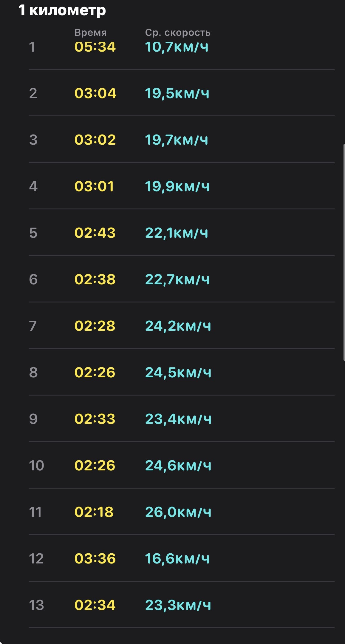The height and width of the screenshot is (644, 345).
Task: Tap the 24,6км/ч speed value
Action: pos(178,466)
